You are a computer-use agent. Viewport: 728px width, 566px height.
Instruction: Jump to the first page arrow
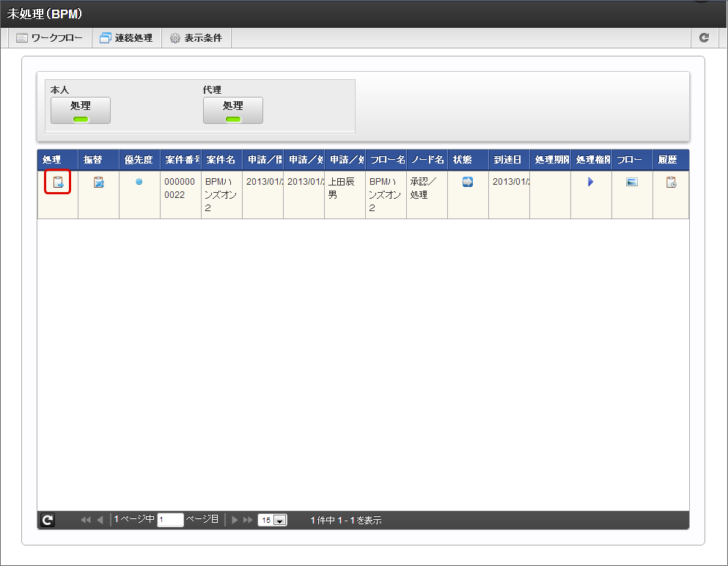(x=85, y=520)
